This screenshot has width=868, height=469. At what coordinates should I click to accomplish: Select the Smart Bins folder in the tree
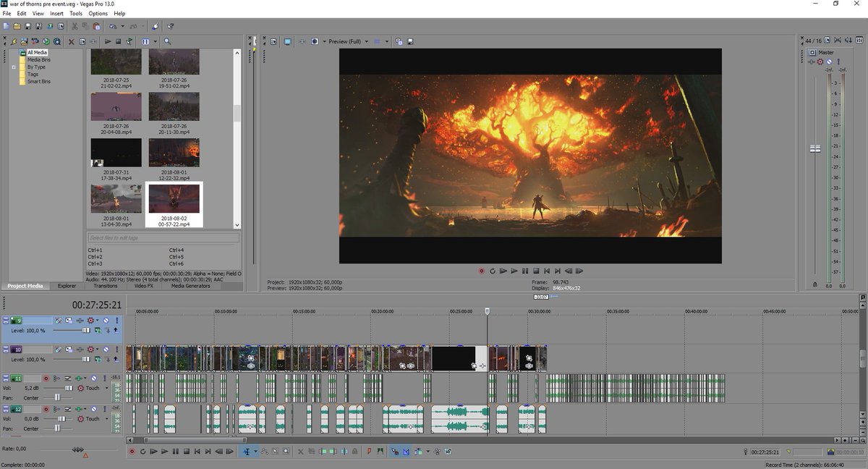(39, 81)
